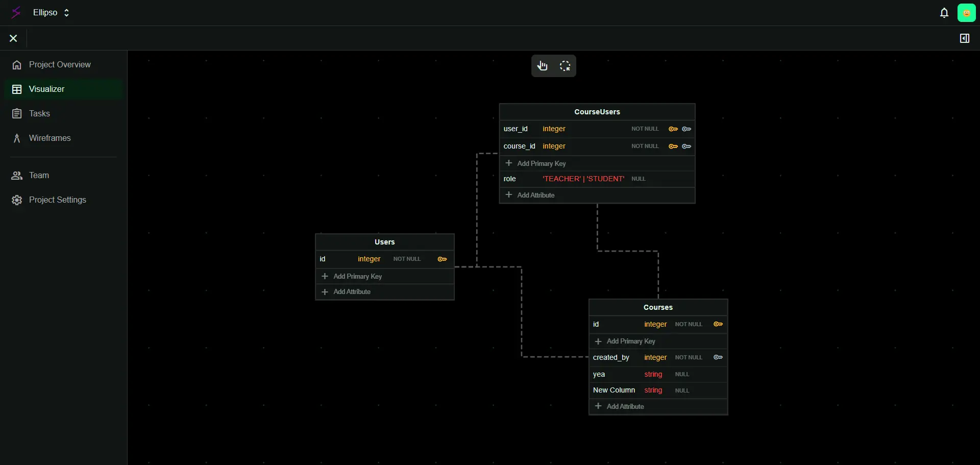Click primary key icon on Courses id
Viewport: 980px width, 465px height.
click(x=718, y=324)
